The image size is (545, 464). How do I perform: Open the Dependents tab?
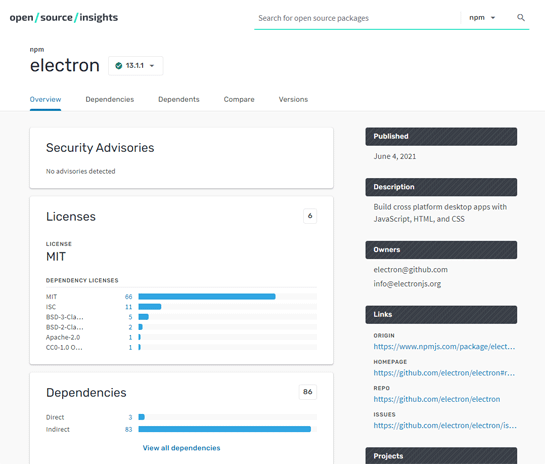point(179,99)
